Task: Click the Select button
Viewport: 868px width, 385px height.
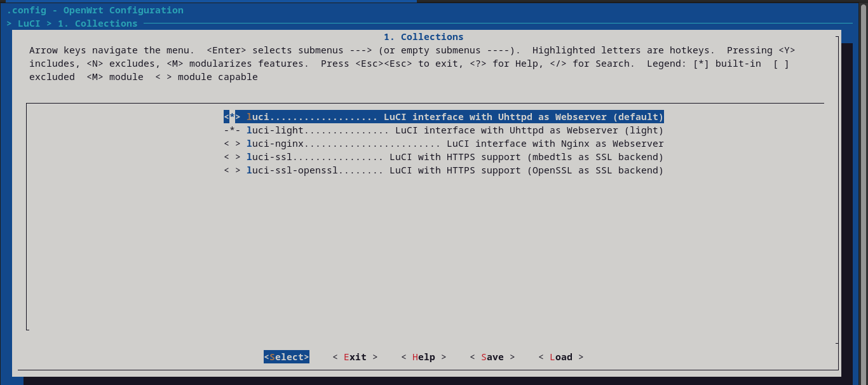Action: (287, 357)
